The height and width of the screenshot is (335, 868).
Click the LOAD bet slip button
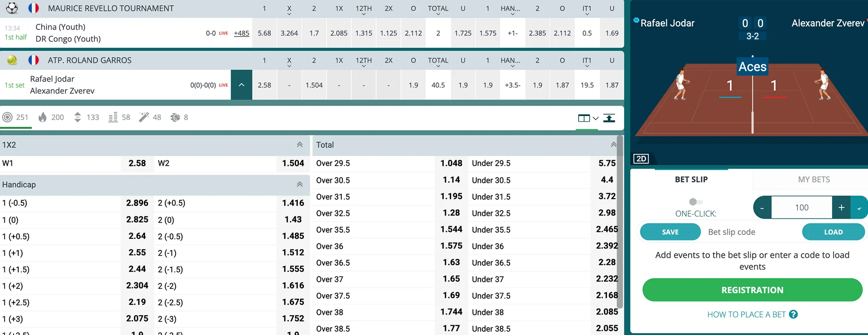click(x=833, y=232)
